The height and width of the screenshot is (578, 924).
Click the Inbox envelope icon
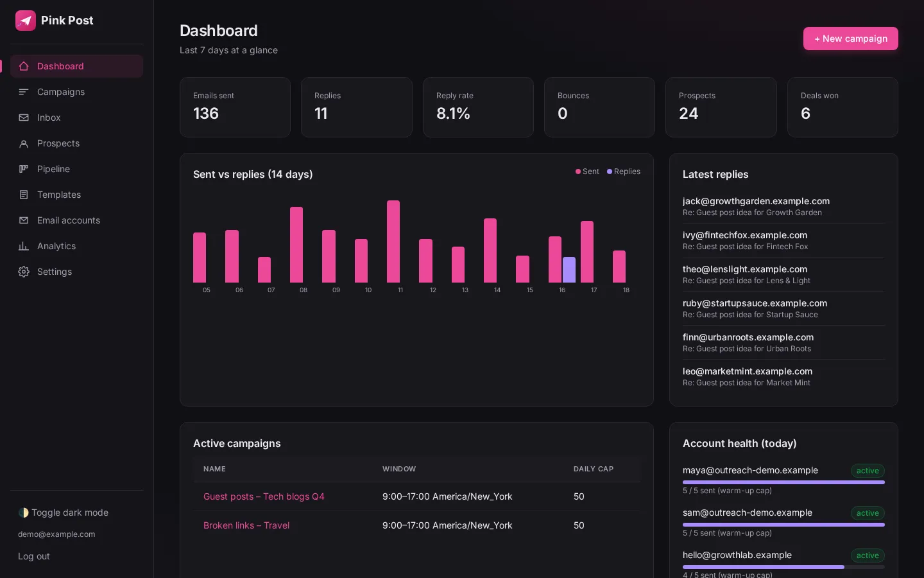tap(24, 118)
